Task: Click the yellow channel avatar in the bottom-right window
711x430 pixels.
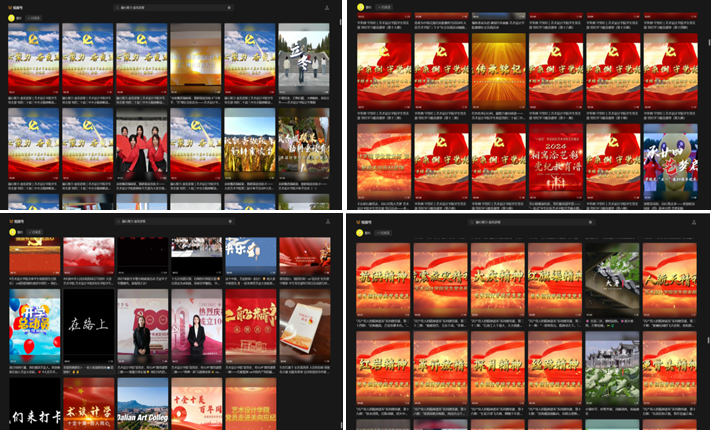Action: tap(357, 232)
